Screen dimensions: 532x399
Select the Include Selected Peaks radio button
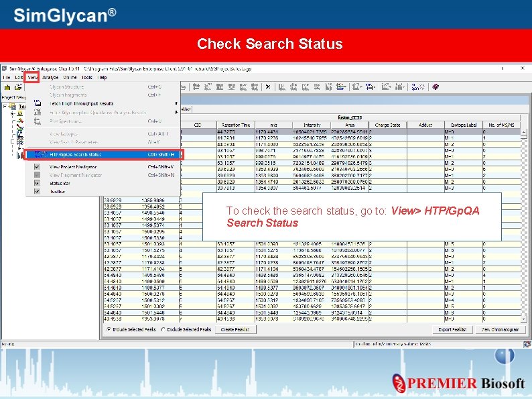click(109, 329)
